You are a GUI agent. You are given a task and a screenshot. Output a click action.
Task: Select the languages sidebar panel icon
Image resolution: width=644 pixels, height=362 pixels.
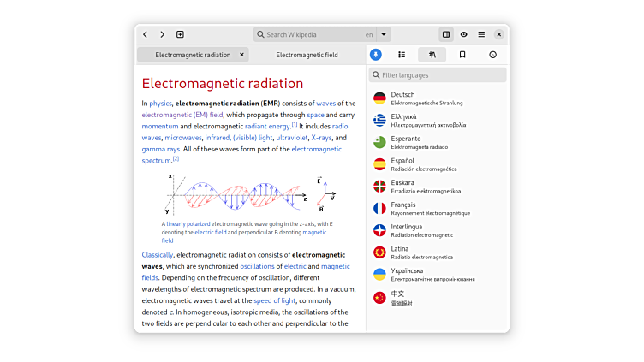click(x=432, y=55)
